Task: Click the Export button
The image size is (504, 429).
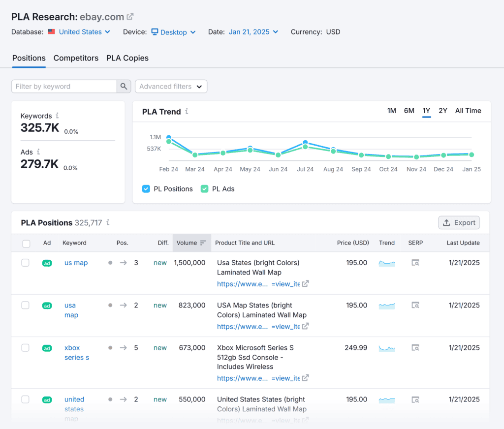Action: click(459, 223)
